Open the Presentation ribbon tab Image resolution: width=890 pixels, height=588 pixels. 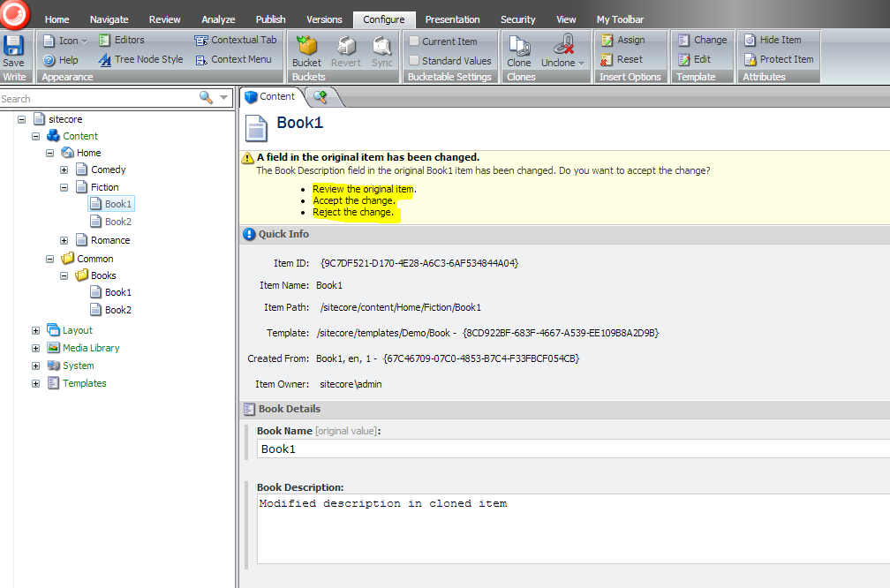[452, 19]
